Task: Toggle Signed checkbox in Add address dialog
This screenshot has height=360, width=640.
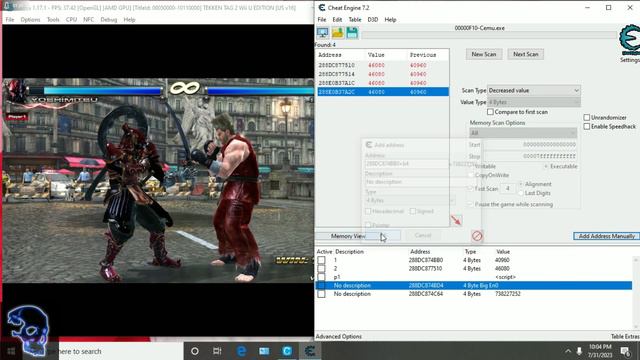Action: pyautogui.click(x=413, y=211)
